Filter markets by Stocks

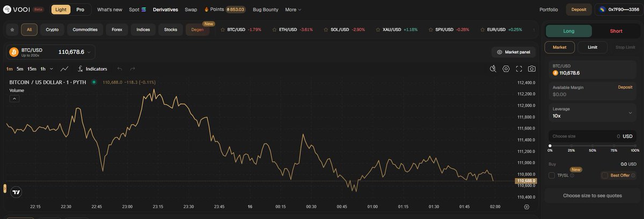pos(171,30)
